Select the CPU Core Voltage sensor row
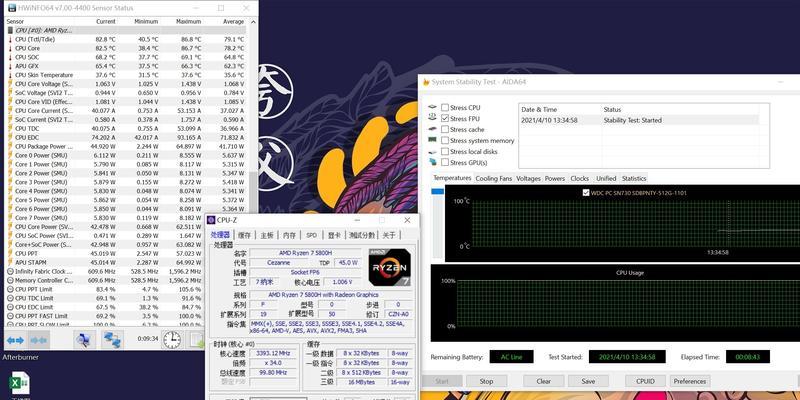 pyautogui.click(x=127, y=84)
